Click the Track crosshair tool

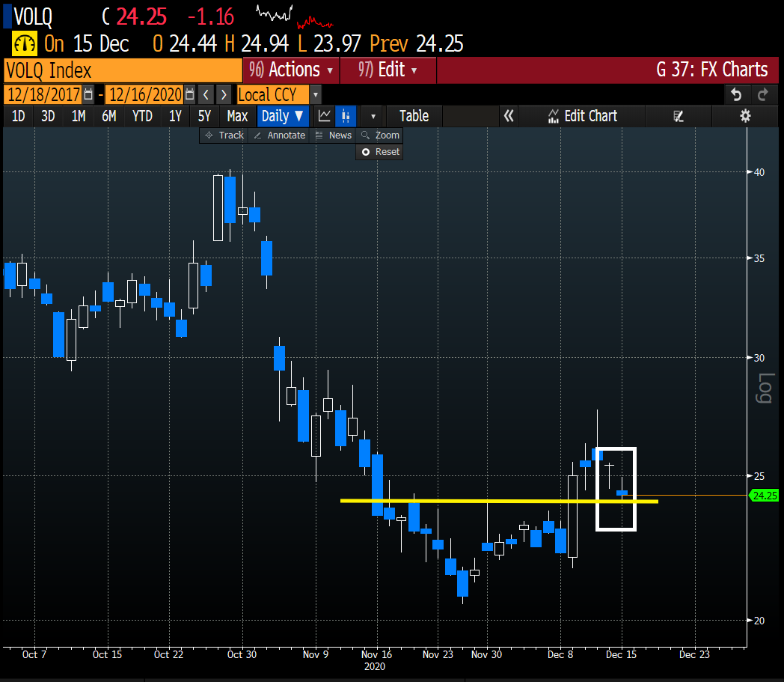pyautogui.click(x=224, y=135)
